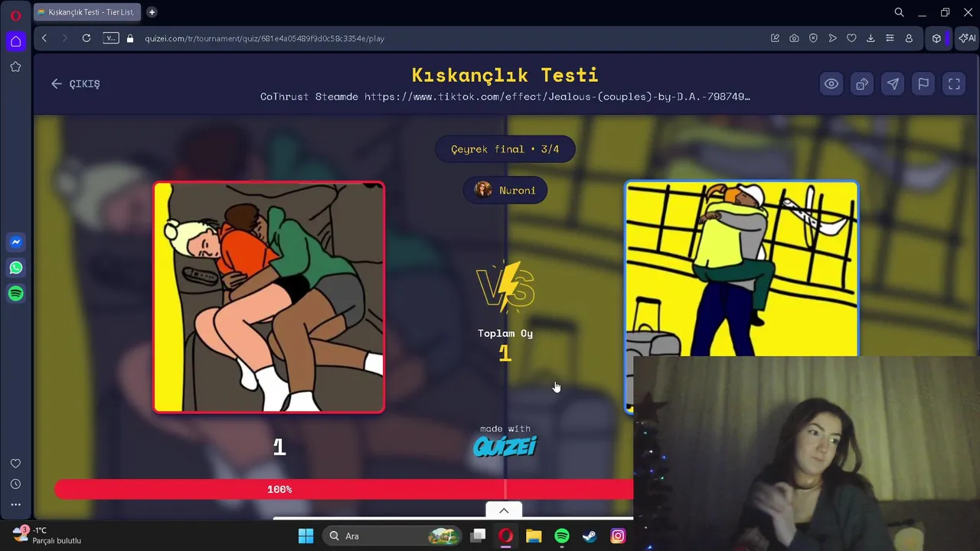The width and height of the screenshot is (980, 551).
Task: Click the Quizei logo
Action: click(x=505, y=445)
